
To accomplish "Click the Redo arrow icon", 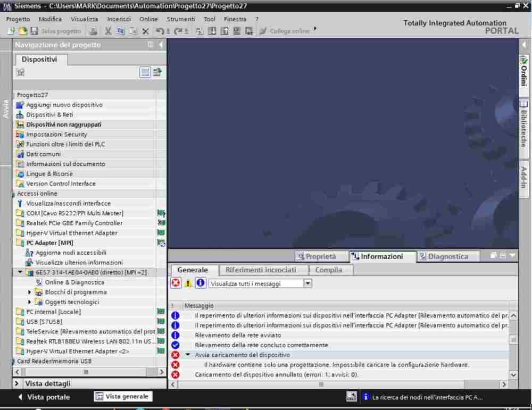I will coord(178,31).
